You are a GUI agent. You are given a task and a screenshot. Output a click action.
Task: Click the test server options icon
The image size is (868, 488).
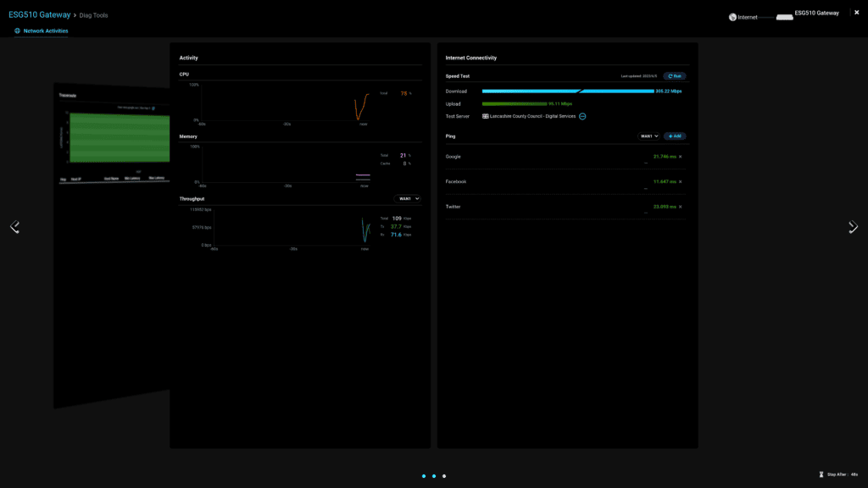[582, 116]
